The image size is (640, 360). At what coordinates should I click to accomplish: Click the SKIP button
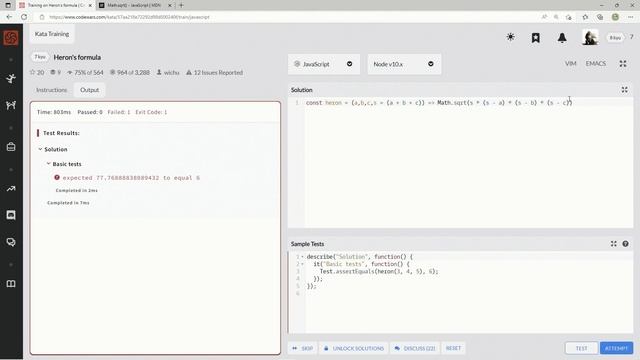[x=302, y=348]
